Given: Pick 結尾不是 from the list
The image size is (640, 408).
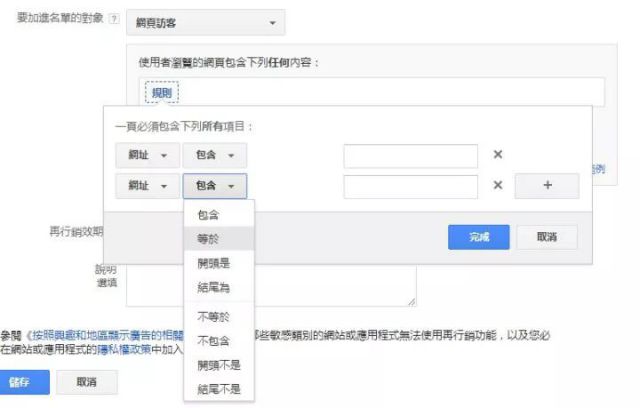Looking at the screenshot, I should [217, 389].
